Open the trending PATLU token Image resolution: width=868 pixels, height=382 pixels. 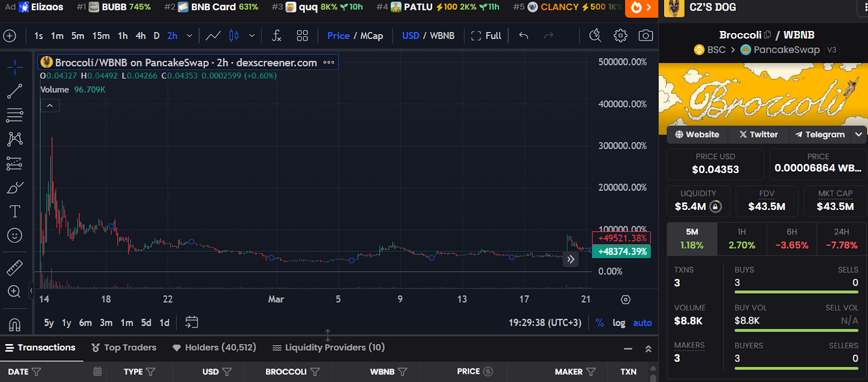[x=438, y=7]
